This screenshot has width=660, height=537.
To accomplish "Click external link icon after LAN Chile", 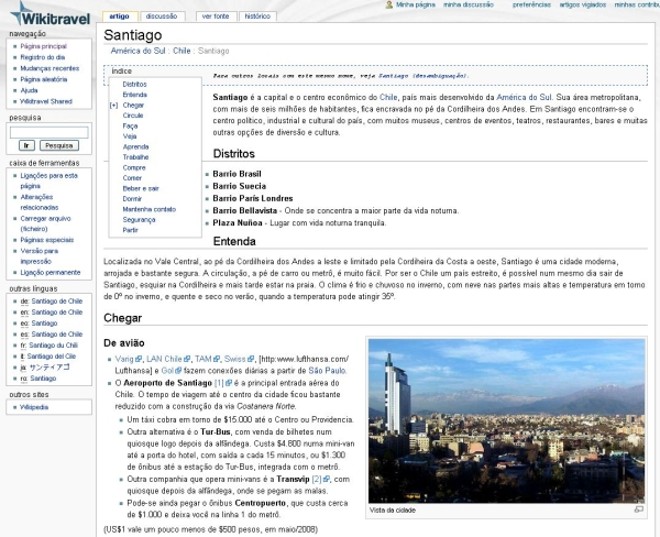I will point(188,358).
